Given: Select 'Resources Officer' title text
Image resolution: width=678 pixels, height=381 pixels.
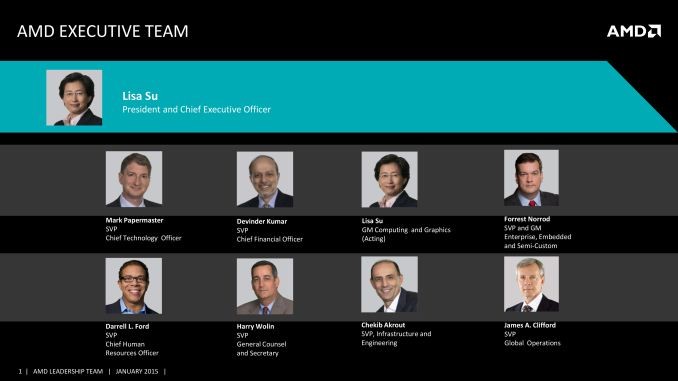Looking at the screenshot, I should (x=132, y=353).
